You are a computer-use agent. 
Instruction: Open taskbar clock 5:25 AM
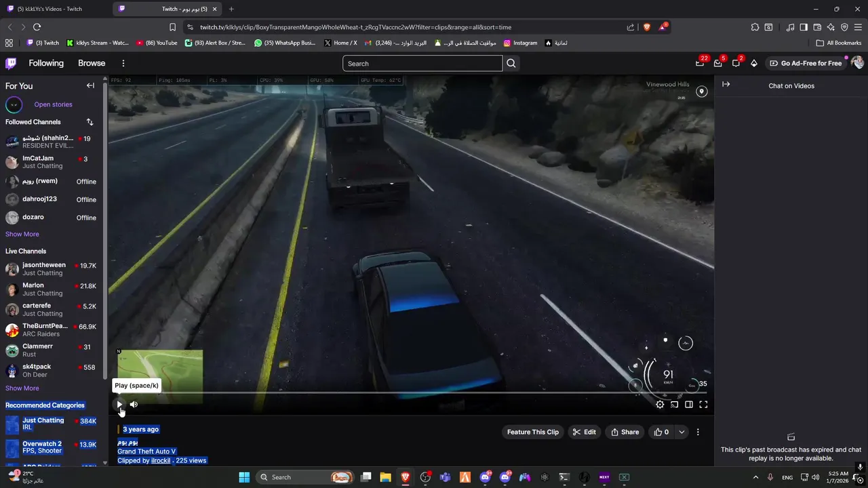pos(837,477)
